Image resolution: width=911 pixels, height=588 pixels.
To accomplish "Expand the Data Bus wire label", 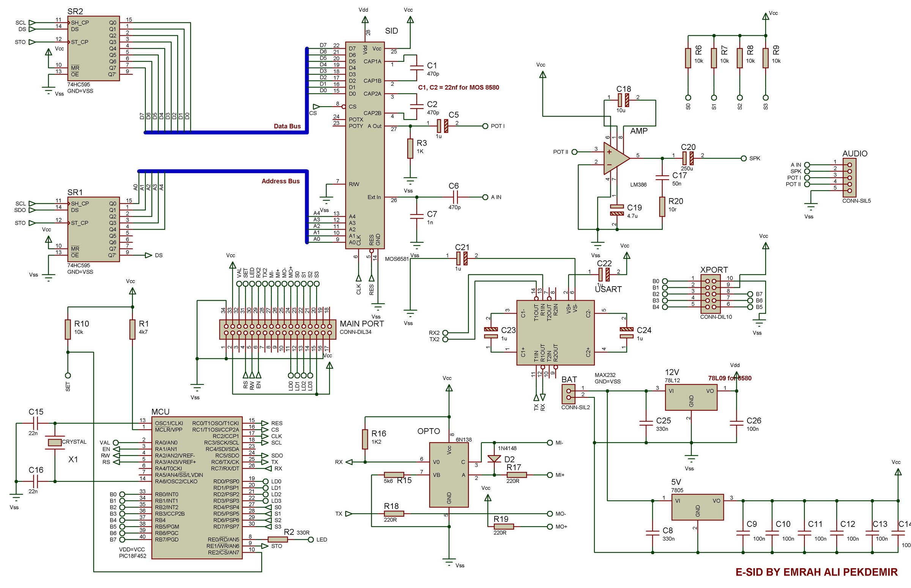I will (287, 126).
